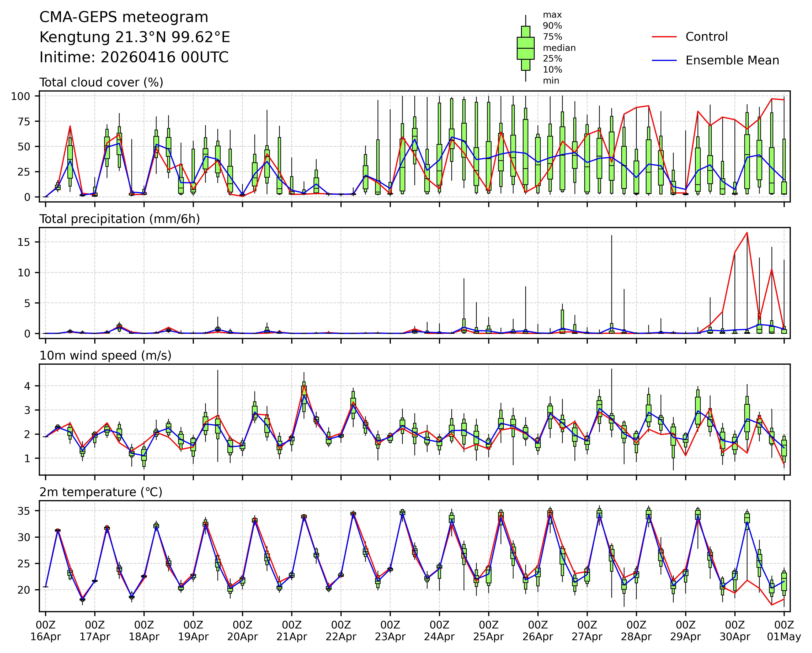Image resolution: width=812 pixels, height=653 pixels.
Task: Click the Total precipitation panel title
Action: [x=119, y=219]
